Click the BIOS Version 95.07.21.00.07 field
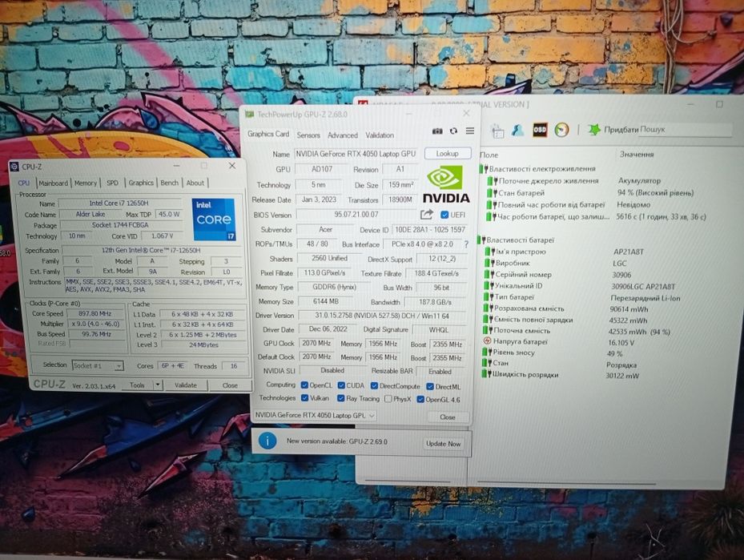 tap(356, 215)
